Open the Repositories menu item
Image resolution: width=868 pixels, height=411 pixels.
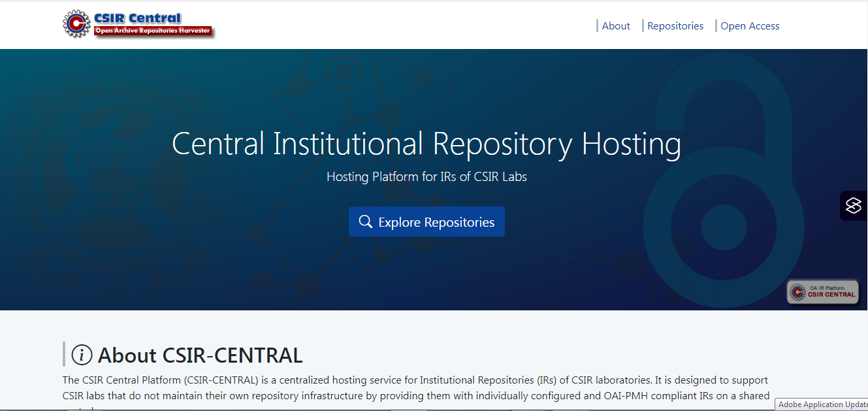tap(675, 26)
